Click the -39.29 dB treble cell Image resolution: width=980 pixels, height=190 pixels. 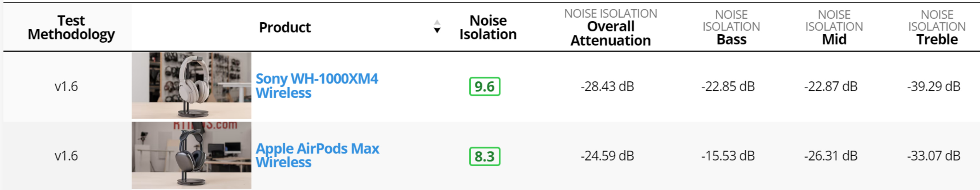pyautogui.click(x=934, y=87)
